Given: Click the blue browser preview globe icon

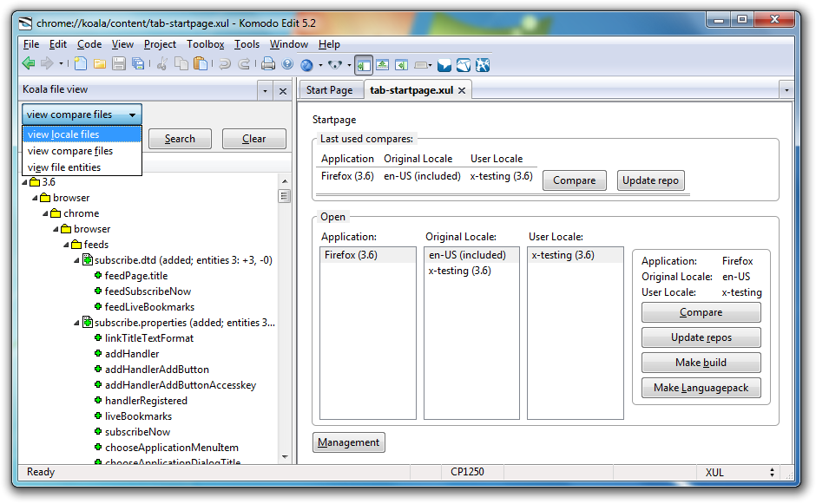Looking at the screenshot, I should [x=307, y=65].
